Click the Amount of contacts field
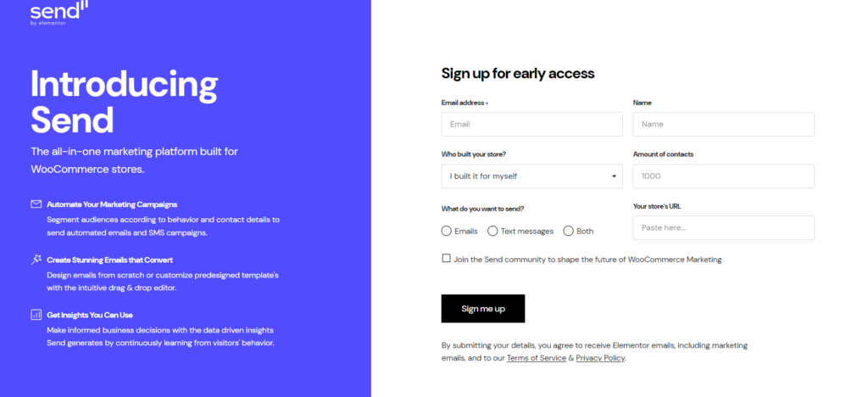The image size is (868, 397). 724,176
